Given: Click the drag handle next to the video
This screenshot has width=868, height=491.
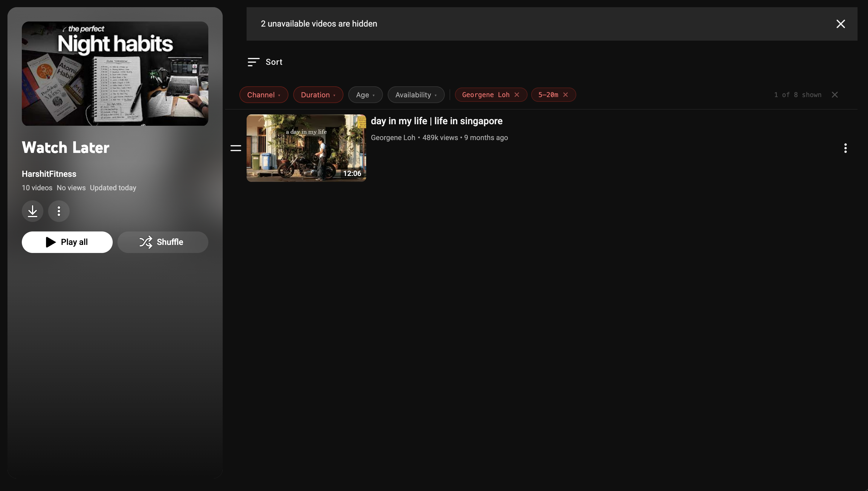Looking at the screenshot, I should click(236, 148).
